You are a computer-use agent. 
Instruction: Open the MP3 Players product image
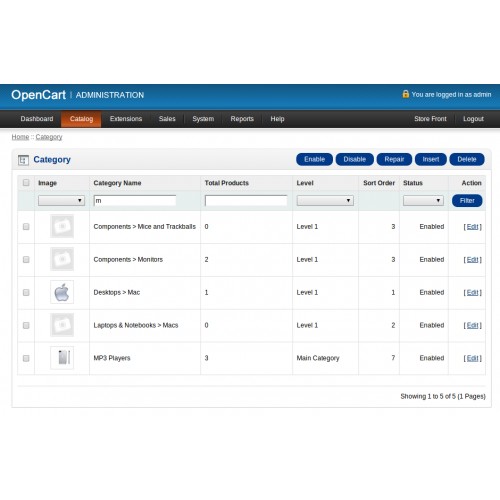(x=62, y=358)
